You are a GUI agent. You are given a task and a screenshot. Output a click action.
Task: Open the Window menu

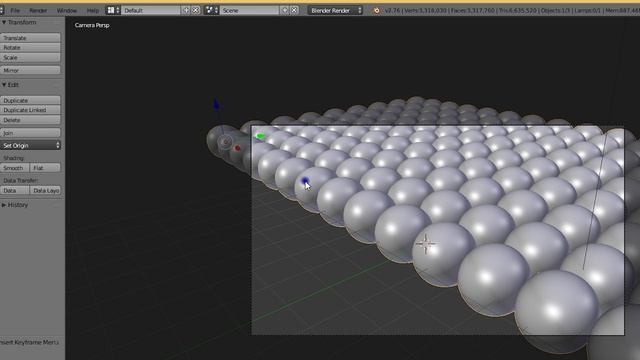point(67,10)
